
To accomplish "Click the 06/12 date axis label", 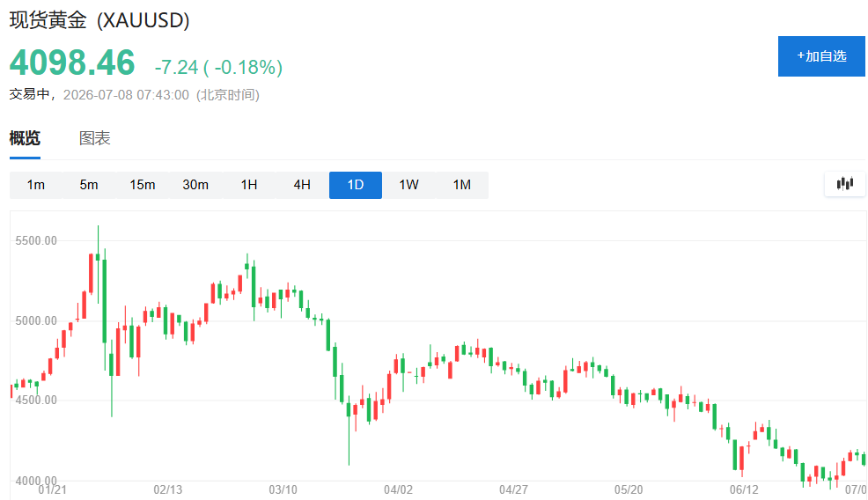I will pyautogui.click(x=744, y=489).
